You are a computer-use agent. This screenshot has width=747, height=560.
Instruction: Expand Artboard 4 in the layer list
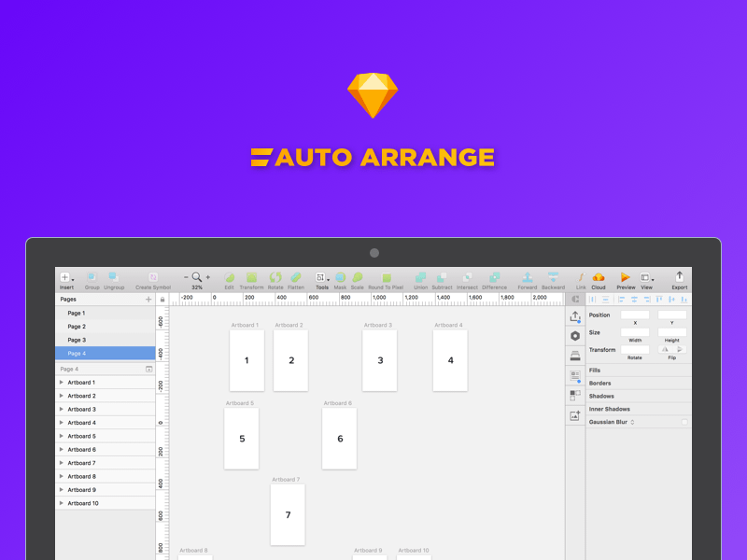point(62,423)
